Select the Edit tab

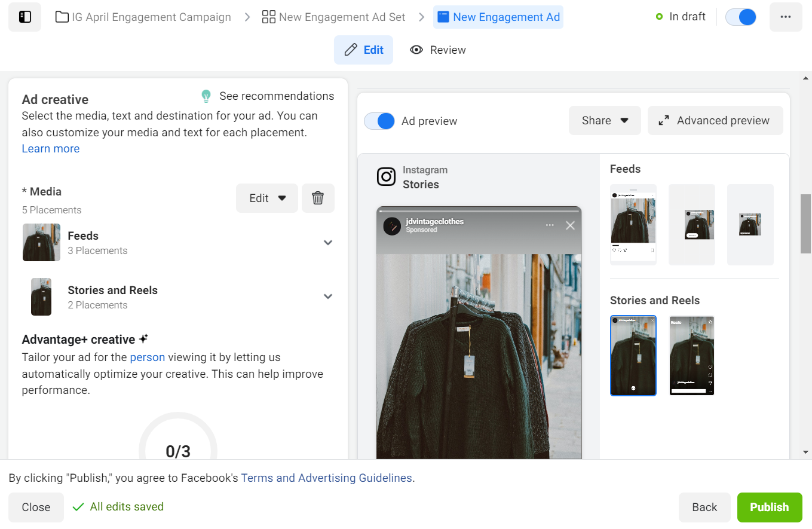coord(363,50)
